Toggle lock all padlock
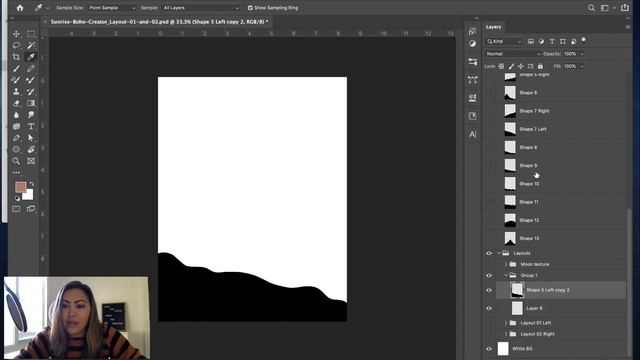Screen dimensions: 640x360 540,66
